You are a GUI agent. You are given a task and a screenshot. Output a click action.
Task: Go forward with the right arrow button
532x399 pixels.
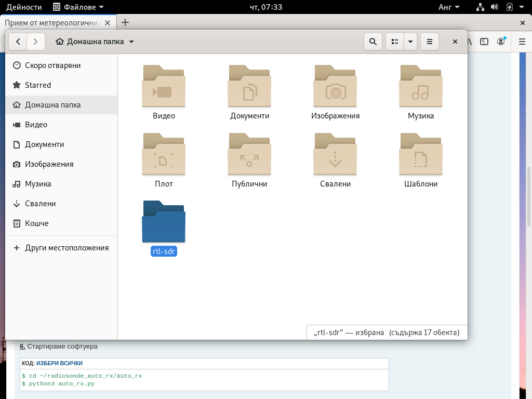click(36, 42)
